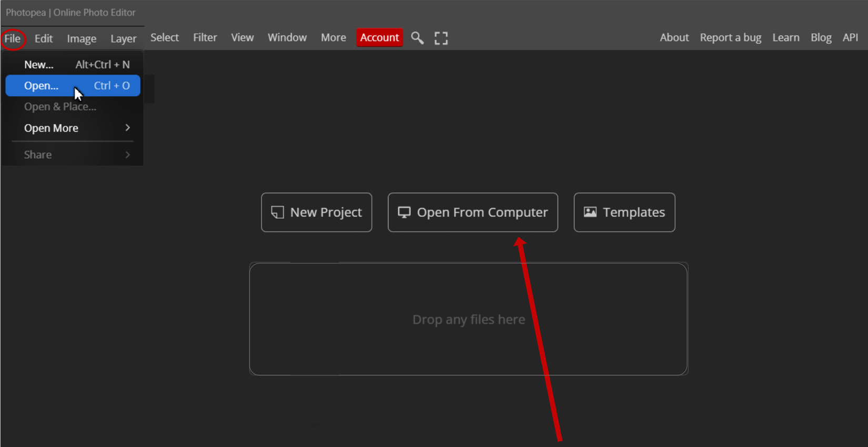This screenshot has height=447, width=868.
Task: Open the Edit menu
Action: [x=44, y=38]
